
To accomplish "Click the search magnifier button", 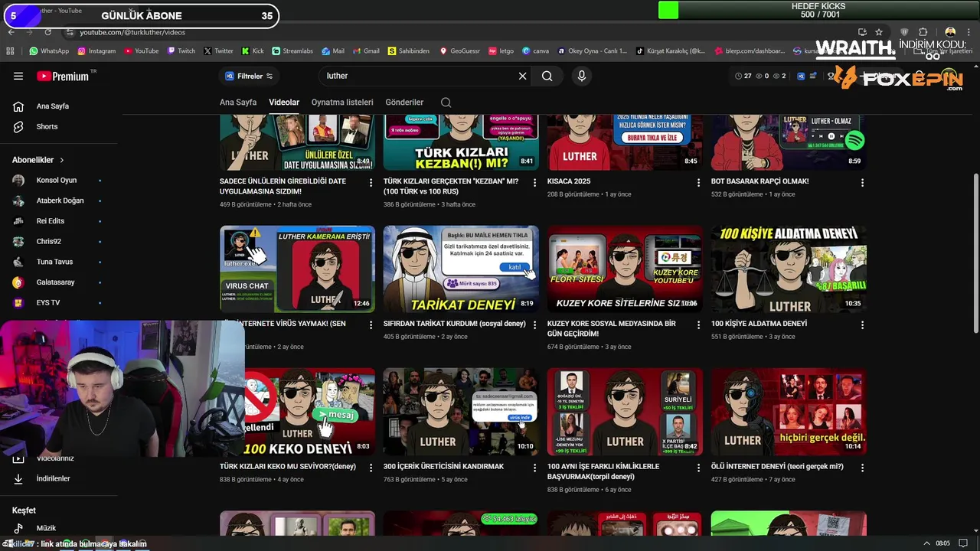I will pos(547,76).
